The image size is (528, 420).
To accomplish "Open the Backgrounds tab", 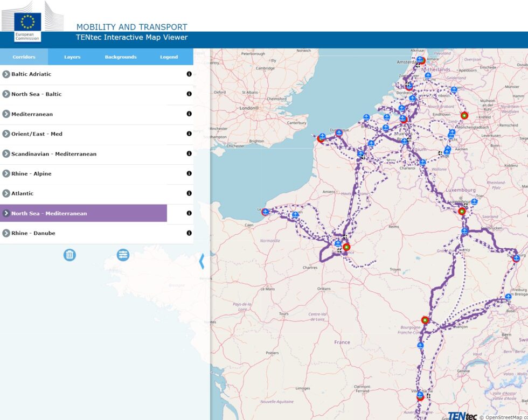I will (x=122, y=57).
